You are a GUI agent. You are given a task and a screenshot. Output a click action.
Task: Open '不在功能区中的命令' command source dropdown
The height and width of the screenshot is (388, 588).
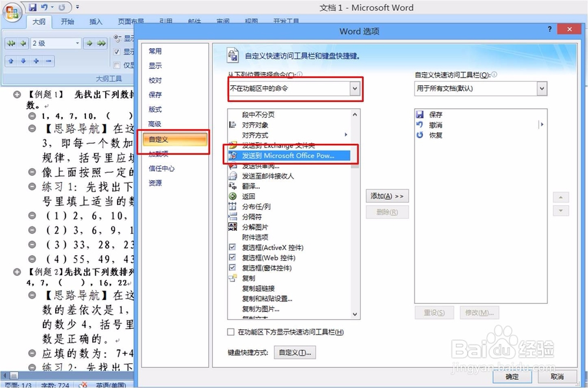click(x=294, y=88)
